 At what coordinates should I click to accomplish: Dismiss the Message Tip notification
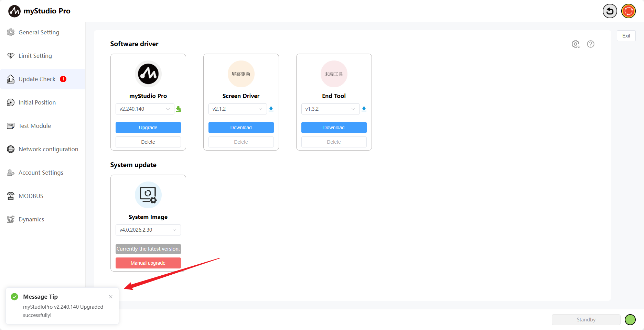pyautogui.click(x=111, y=297)
